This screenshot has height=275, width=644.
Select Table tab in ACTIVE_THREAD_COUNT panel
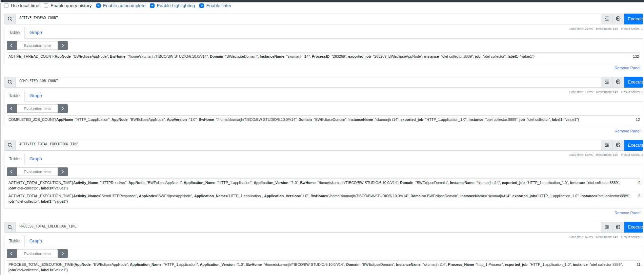pos(14,33)
